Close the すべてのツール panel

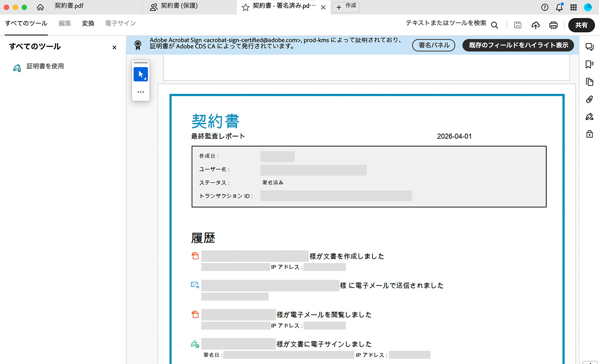(x=115, y=47)
